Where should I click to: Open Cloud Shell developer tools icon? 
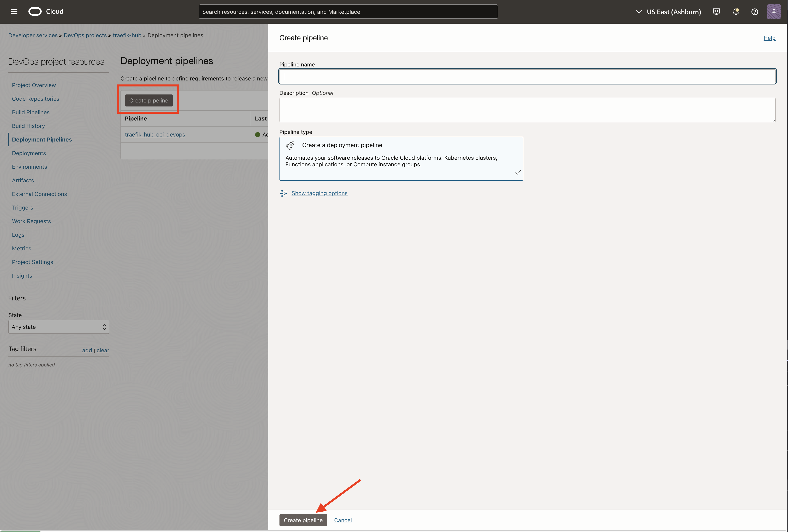tap(716, 12)
